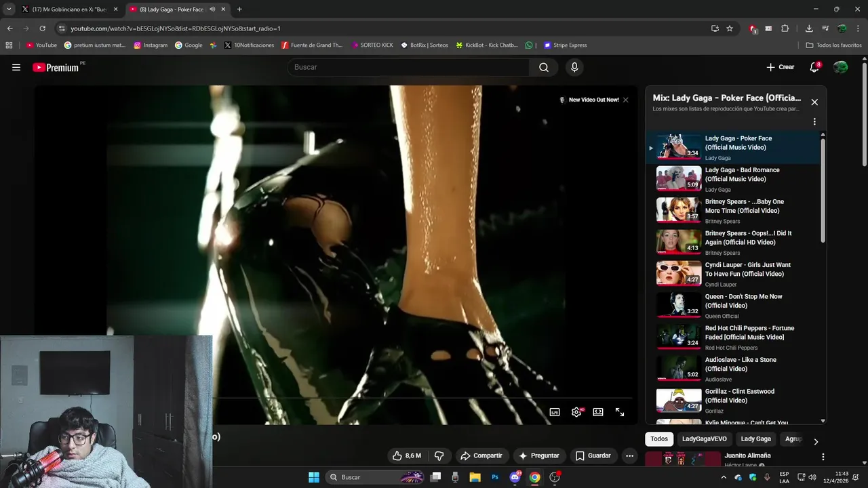Image resolution: width=868 pixels, height=488 pixels.
Task: Open more actions ellipsis below video
Action: tap(629, 455)
